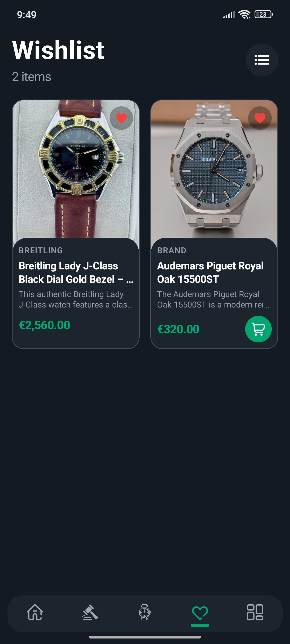Add the Royal Oak 15500ST to cart
The width and height of the screenshot is (290, 644).
point(258,329)
